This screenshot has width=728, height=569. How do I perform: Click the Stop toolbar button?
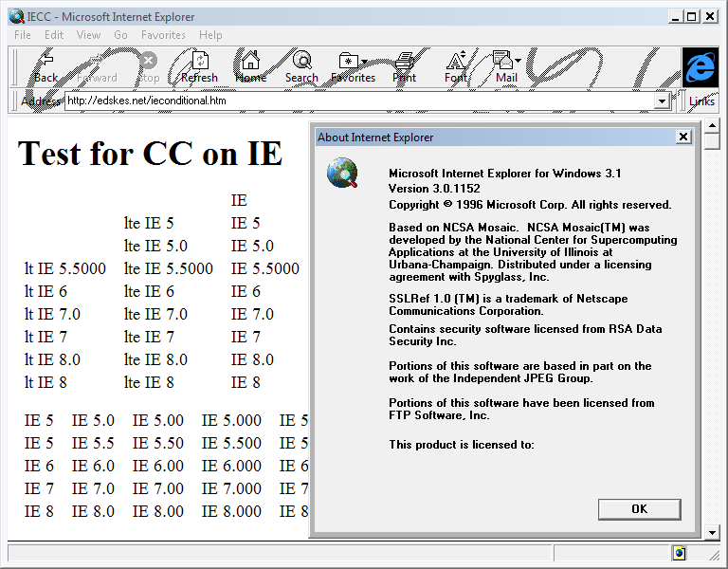pos(149,66)
